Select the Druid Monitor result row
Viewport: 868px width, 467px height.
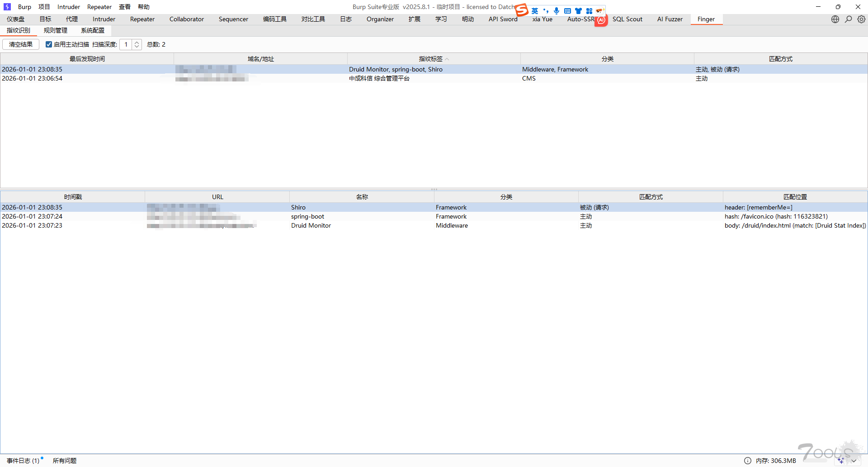pos(311,225)
